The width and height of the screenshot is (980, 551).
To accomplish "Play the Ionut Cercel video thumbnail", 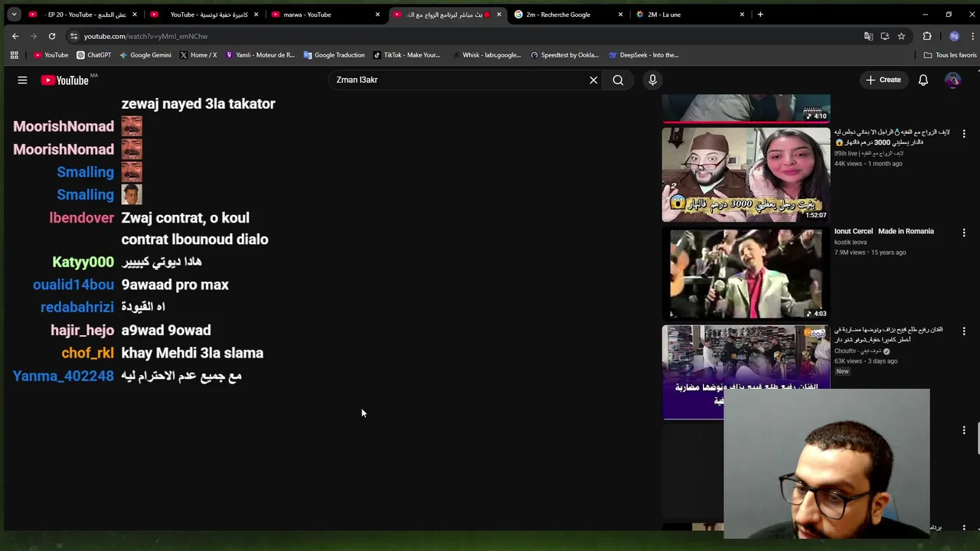I will coord(746,273).
